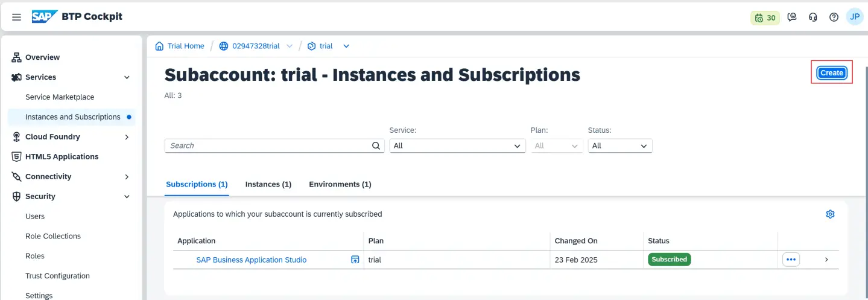Click the Services puzzle icon

click(16, 77)
